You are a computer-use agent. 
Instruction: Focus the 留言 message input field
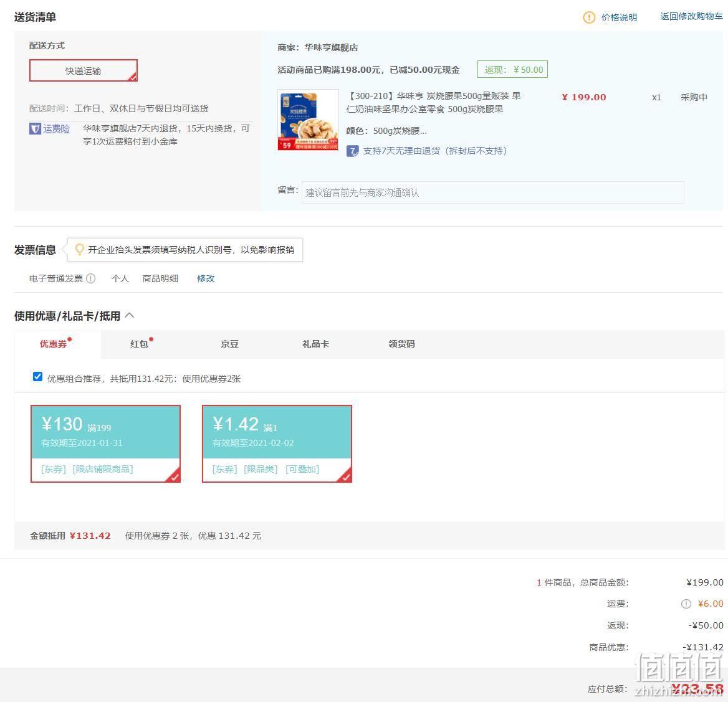(x=492, y=192)
